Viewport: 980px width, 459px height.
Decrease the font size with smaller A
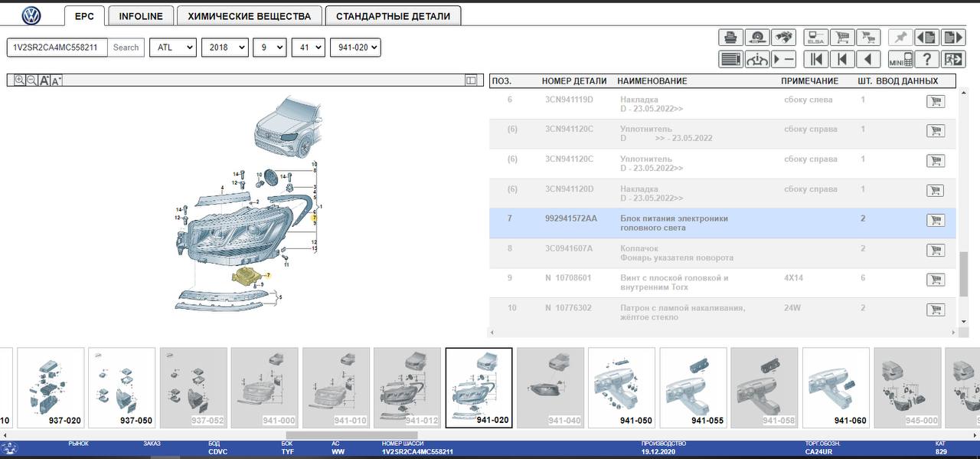57,80
